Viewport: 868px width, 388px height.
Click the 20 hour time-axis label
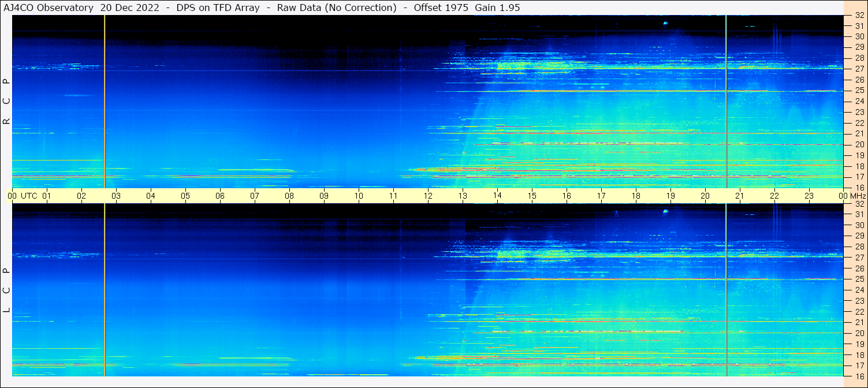(x=705, y=196)
